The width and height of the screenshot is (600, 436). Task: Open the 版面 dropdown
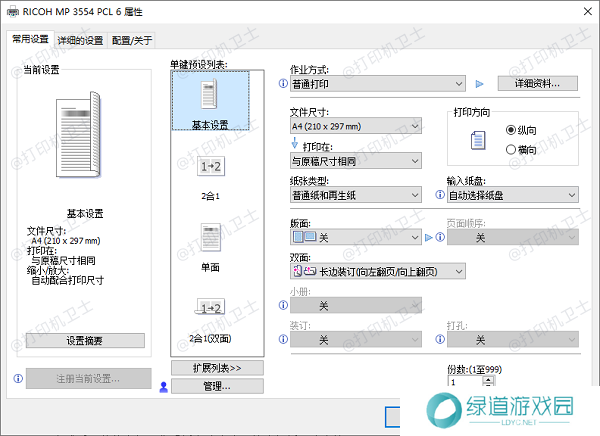(x=356, y=238)
